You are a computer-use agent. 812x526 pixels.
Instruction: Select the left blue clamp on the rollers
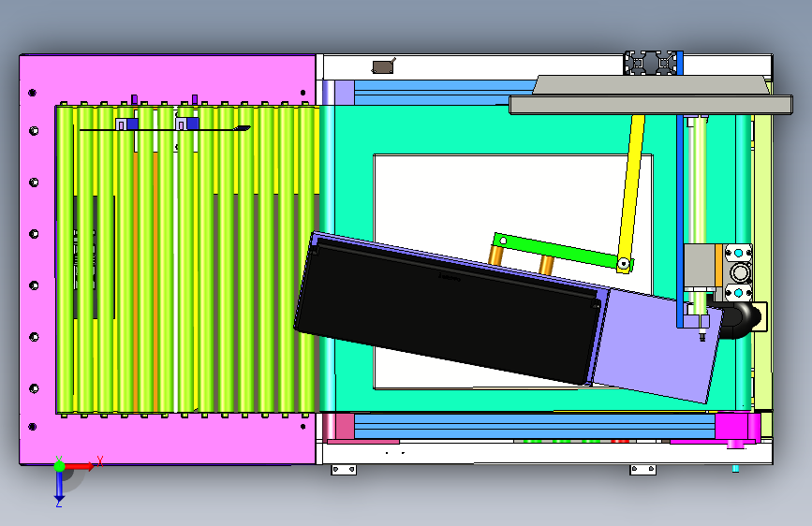coord(133,124)
